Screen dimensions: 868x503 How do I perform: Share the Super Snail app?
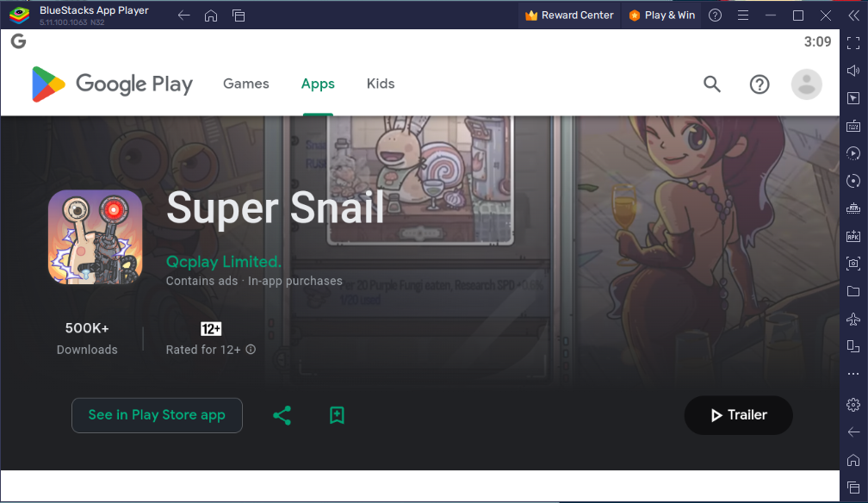pyautogui.click(x=282, y=415)
